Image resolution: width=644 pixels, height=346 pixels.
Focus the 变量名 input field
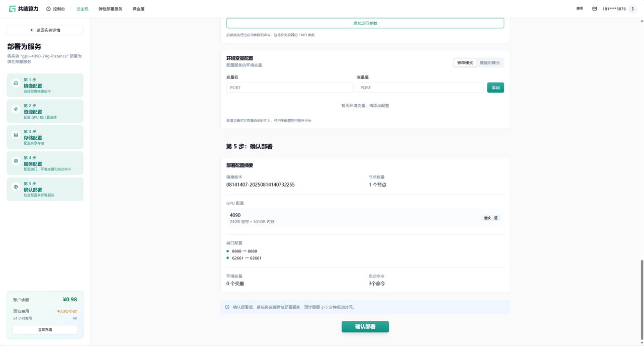[x=290, y=88]
